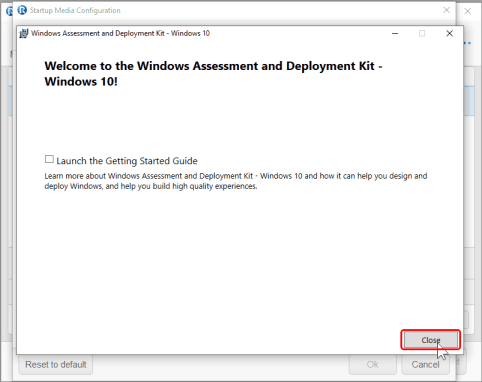Click Ok in Startup Media Configuration
482x382 pixels.
click(x=372, y=365)
